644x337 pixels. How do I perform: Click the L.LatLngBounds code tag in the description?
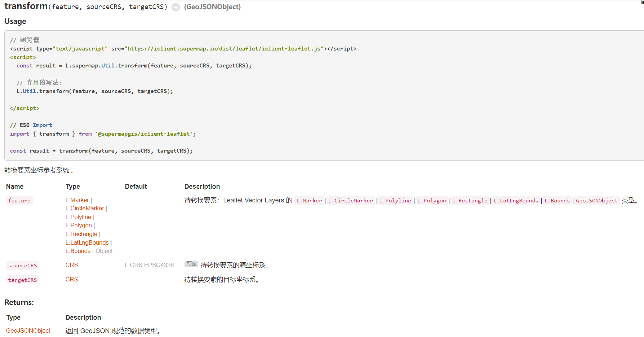click(x=516, y=201)
